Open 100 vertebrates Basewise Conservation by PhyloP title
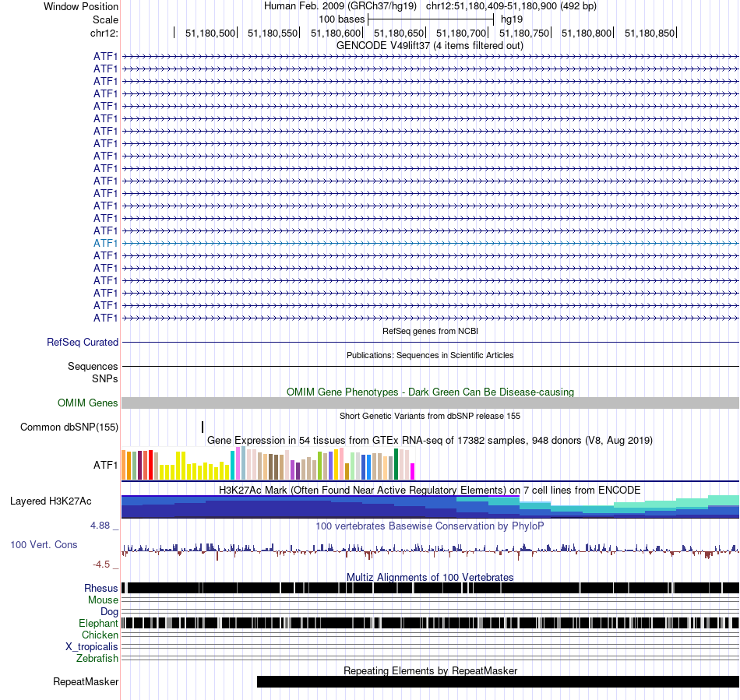740x700 pixels. 430,526
